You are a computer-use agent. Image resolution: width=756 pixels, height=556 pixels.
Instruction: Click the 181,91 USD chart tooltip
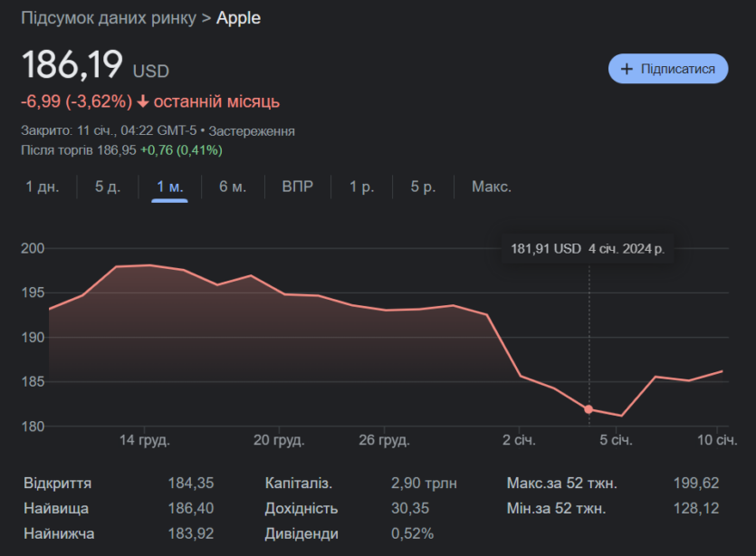click(x=588, y=249)
